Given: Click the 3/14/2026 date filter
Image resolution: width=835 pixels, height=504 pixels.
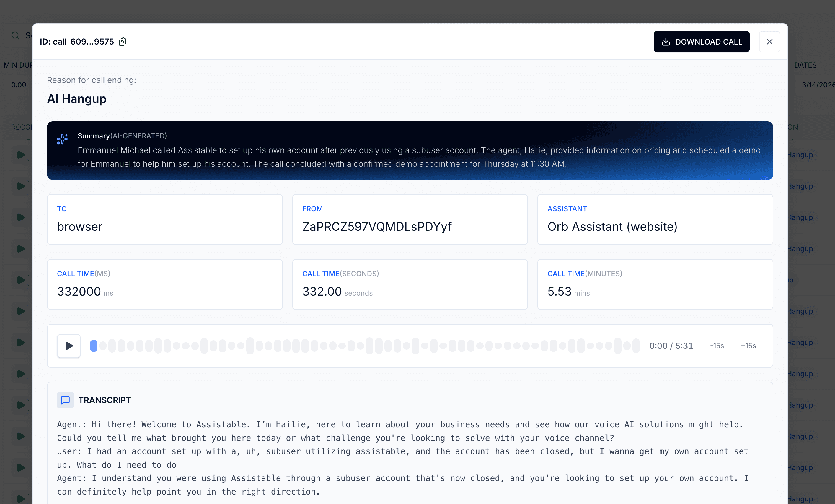Looking at the screenshot, I should (x=817, y=85).
